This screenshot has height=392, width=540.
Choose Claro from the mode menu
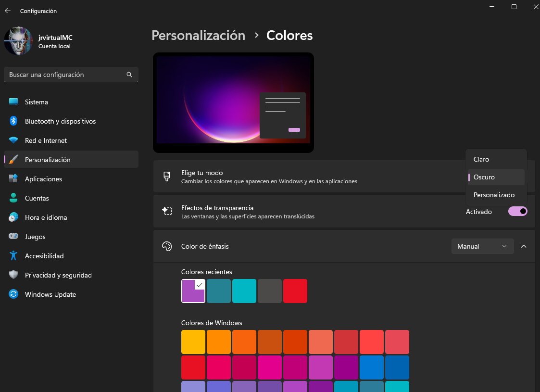[x=496, y=159]
